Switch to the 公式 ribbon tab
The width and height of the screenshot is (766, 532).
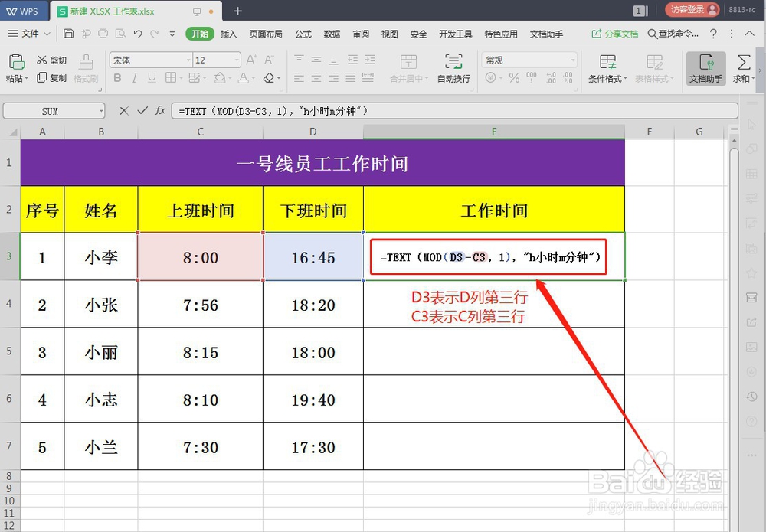point(302,34)
